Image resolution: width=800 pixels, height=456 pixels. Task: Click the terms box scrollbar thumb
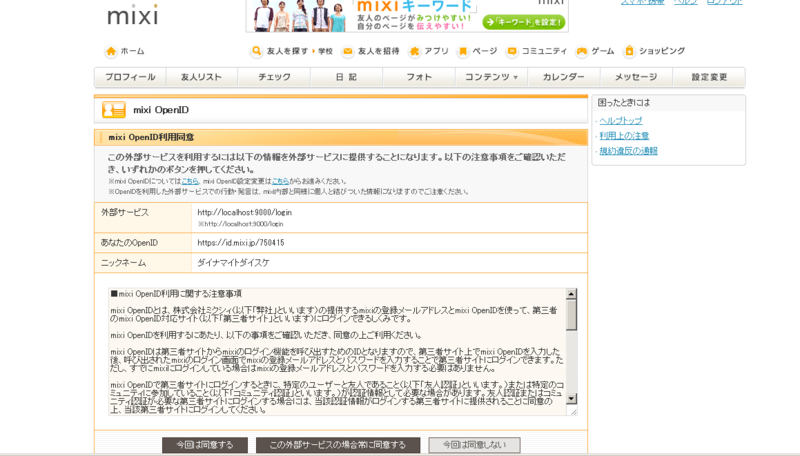coord(571,315)
